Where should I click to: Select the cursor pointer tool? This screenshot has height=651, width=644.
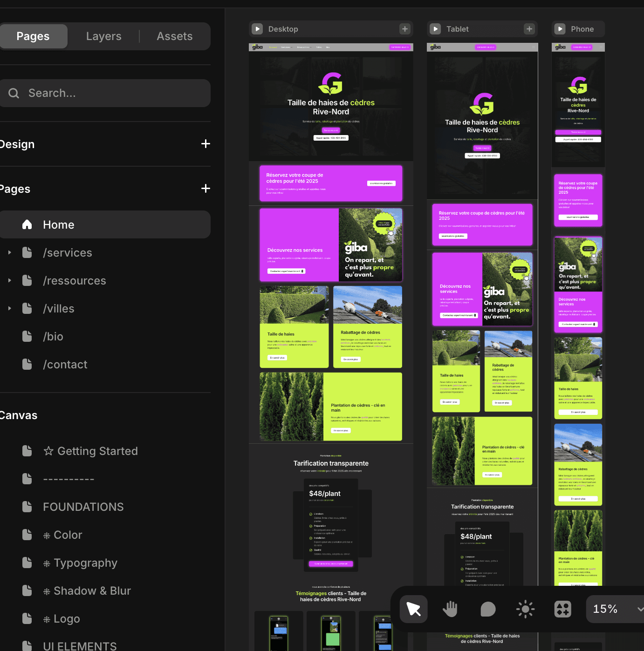[414, 609]
